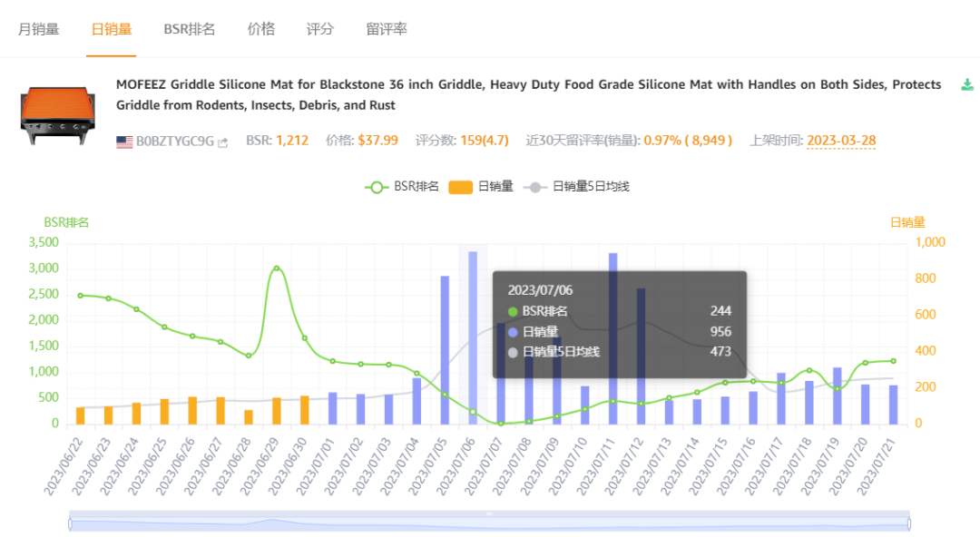Click the left axis title BSR排名
The height and width of the screenshot is (537, 980).
[66, 222]
